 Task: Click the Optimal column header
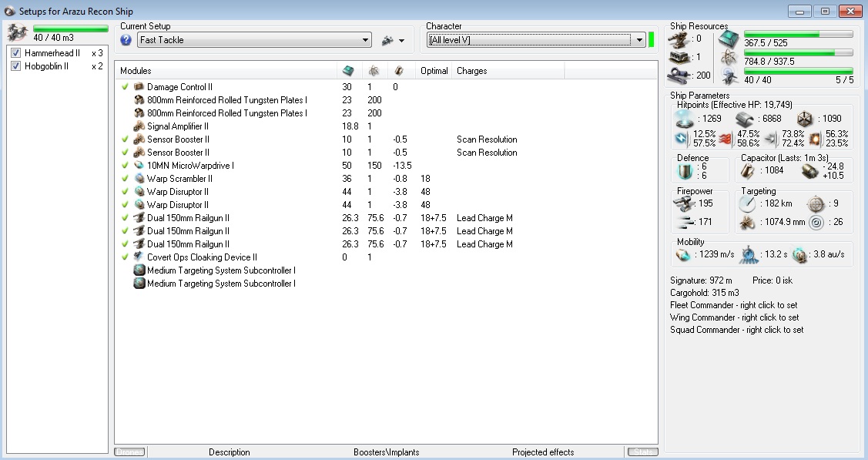click(434, 71)
